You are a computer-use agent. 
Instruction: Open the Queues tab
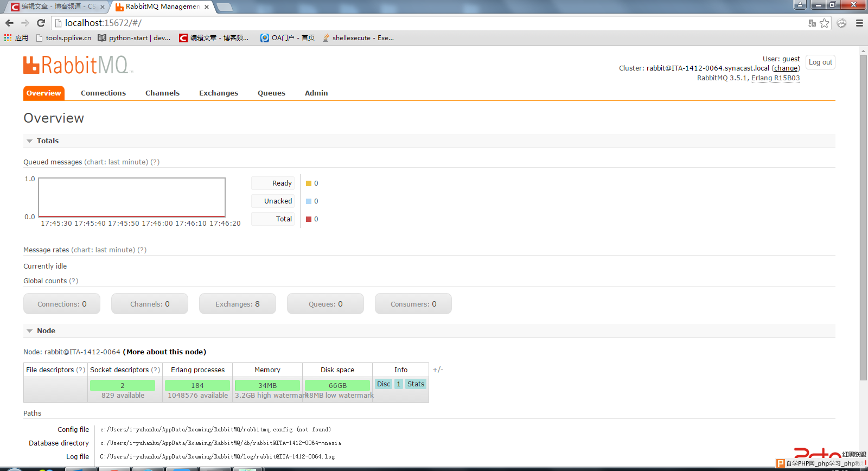[271, 93]
